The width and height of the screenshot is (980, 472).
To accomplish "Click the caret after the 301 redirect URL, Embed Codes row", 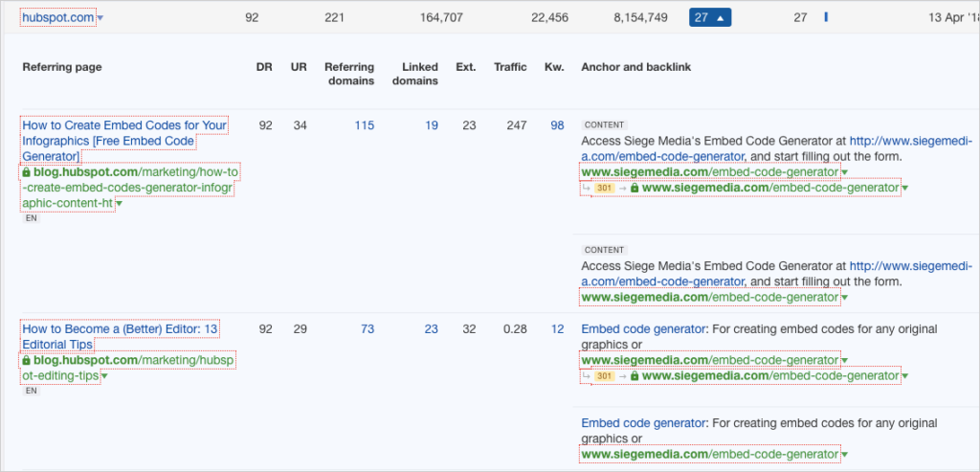I will [905, 189].
